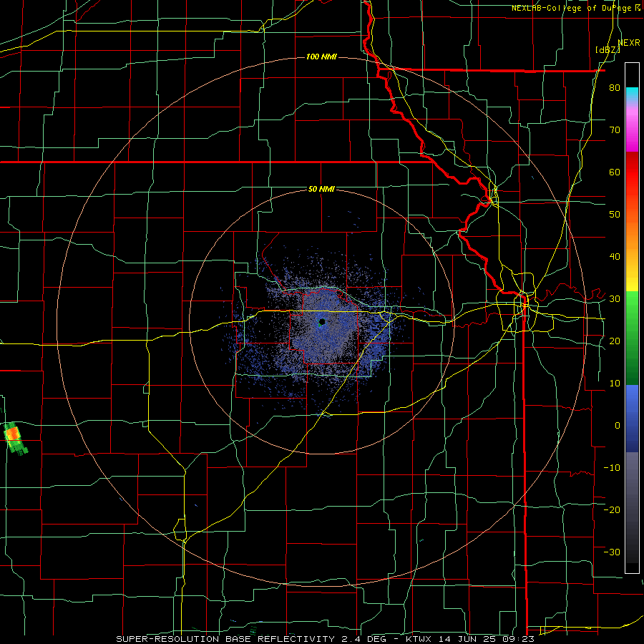This screenshot has width=644, height=644.
Task: Click the 80 dBZ scale value
Action: (615, 88)
